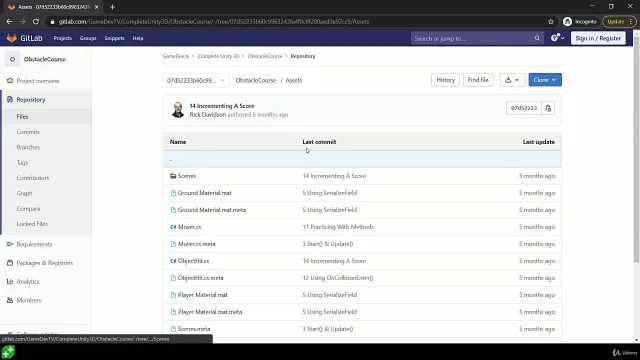Click the browser Update button
This screenshot has height=360, width=640.
coord(619,22)
